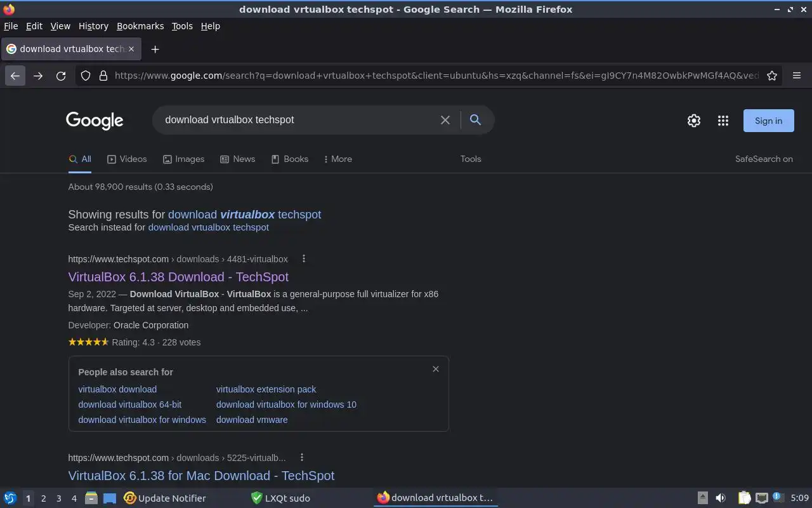Screen dimensions: 812x508
Task: Click the show desktop taskbar icon
Action: 110,498
